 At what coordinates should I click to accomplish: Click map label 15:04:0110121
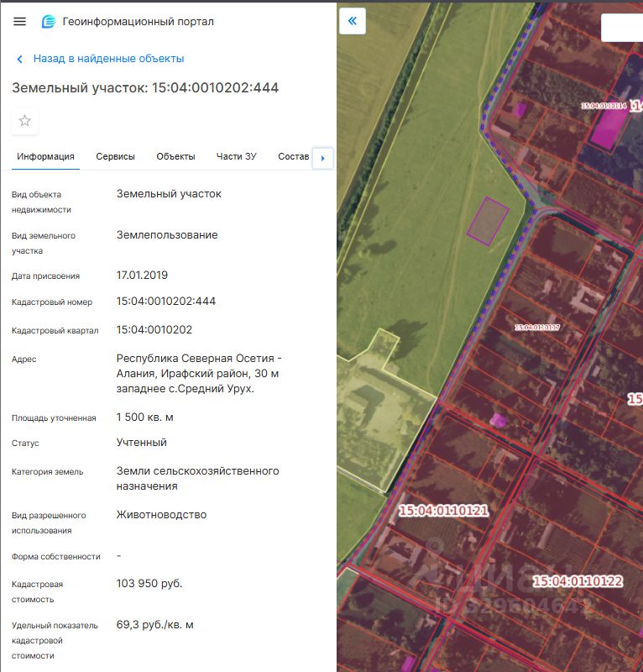coord(444,511)
